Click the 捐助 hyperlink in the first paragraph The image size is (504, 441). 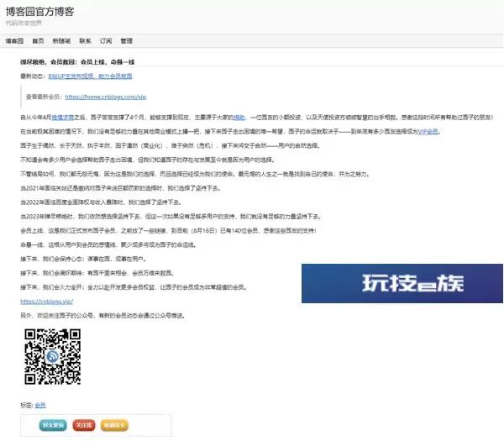(x=239, y=118)
